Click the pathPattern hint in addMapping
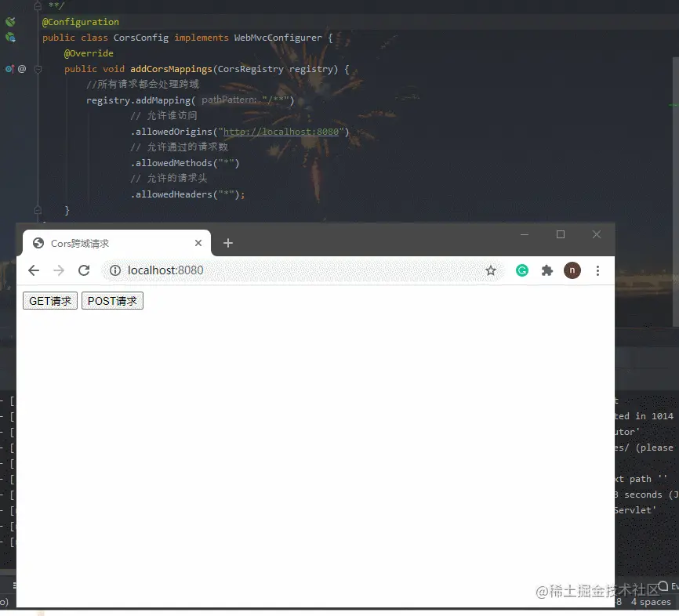679x616 pixels. [x=229, y=100]
